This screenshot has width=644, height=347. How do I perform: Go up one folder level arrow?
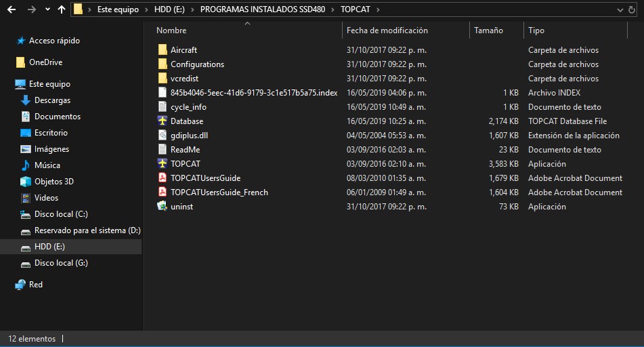click(x=62, y=9)
